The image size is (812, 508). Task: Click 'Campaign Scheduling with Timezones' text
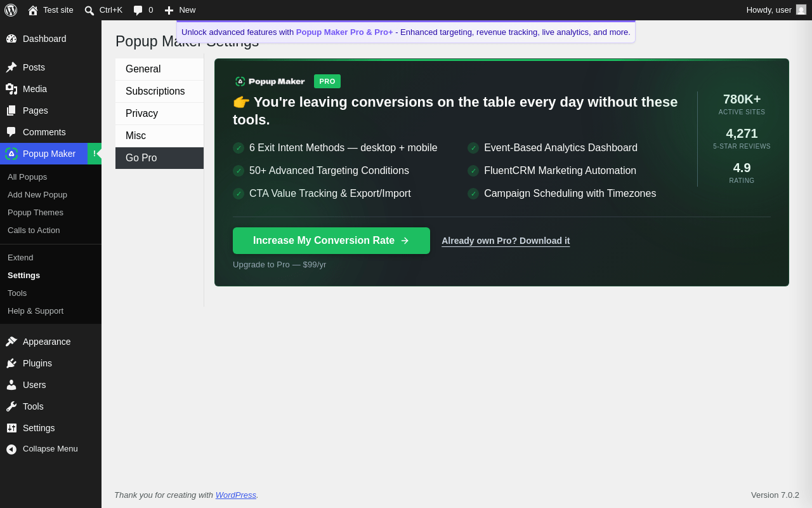[570, 194]
